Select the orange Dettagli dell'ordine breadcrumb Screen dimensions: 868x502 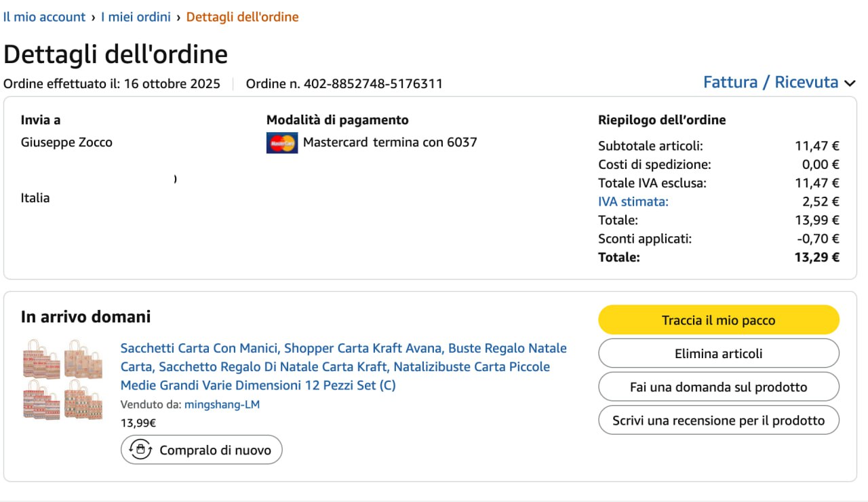[x=242, y=17]
